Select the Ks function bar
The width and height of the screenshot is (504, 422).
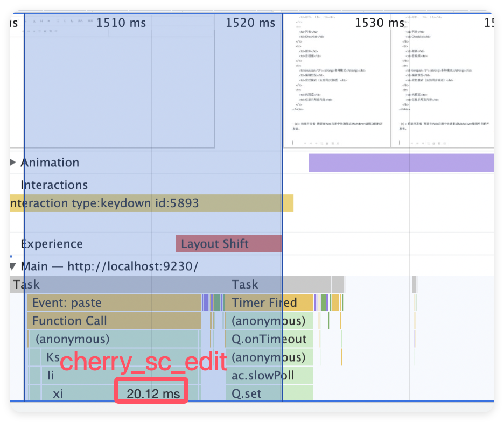point(53,357)
